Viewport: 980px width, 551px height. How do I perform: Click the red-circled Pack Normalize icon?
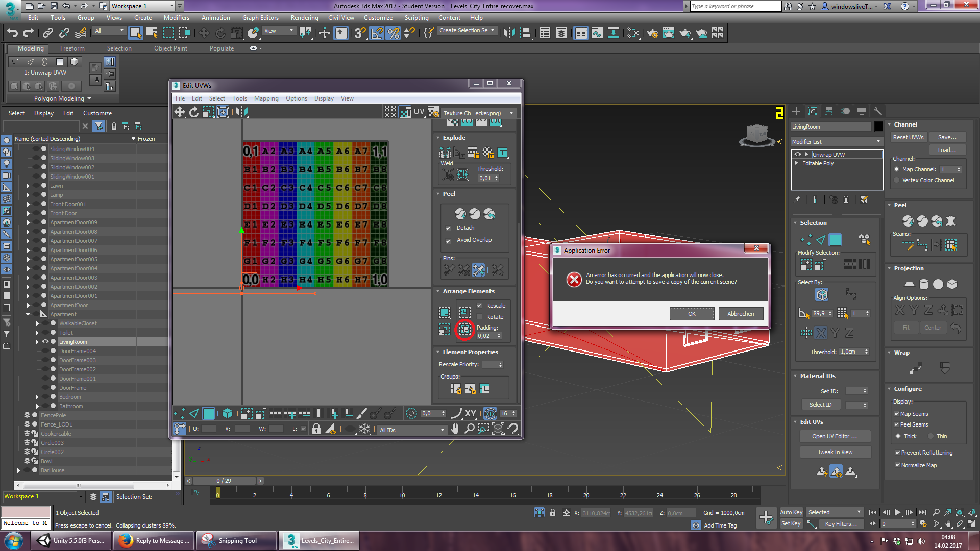pos(464,330)
